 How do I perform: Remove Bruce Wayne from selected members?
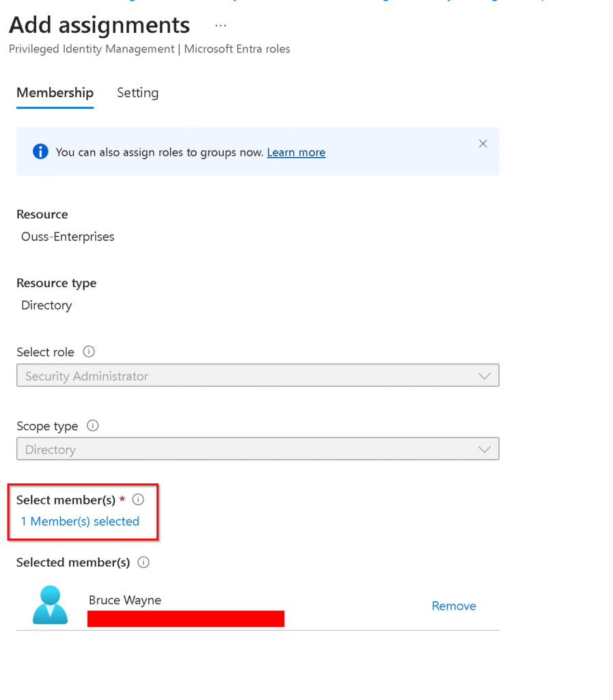(454, 606)
